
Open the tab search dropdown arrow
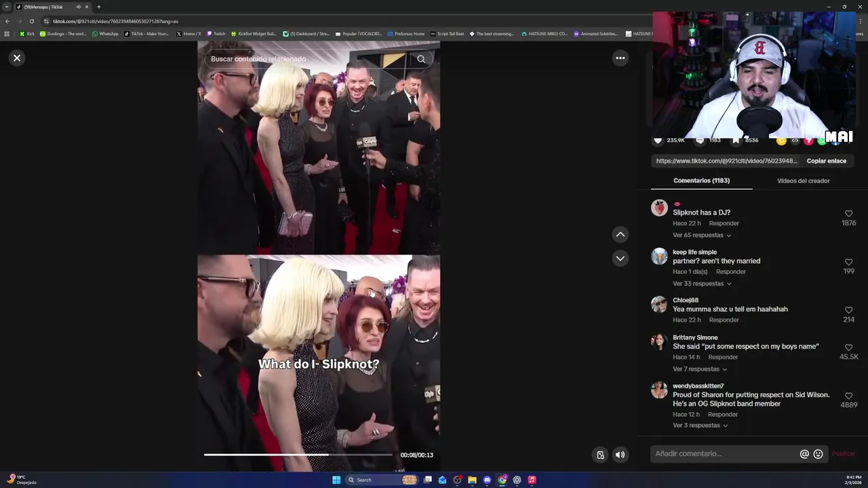click(x=7, y=7)
